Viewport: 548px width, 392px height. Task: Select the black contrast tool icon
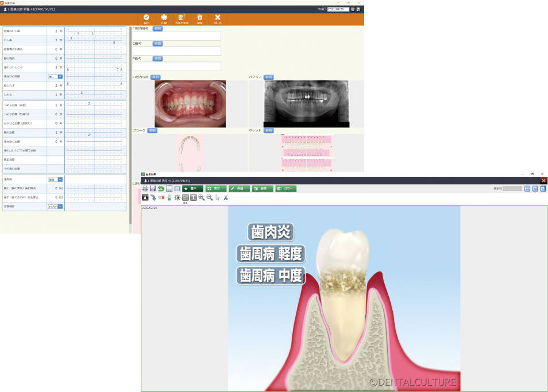(x=145, y=197)
